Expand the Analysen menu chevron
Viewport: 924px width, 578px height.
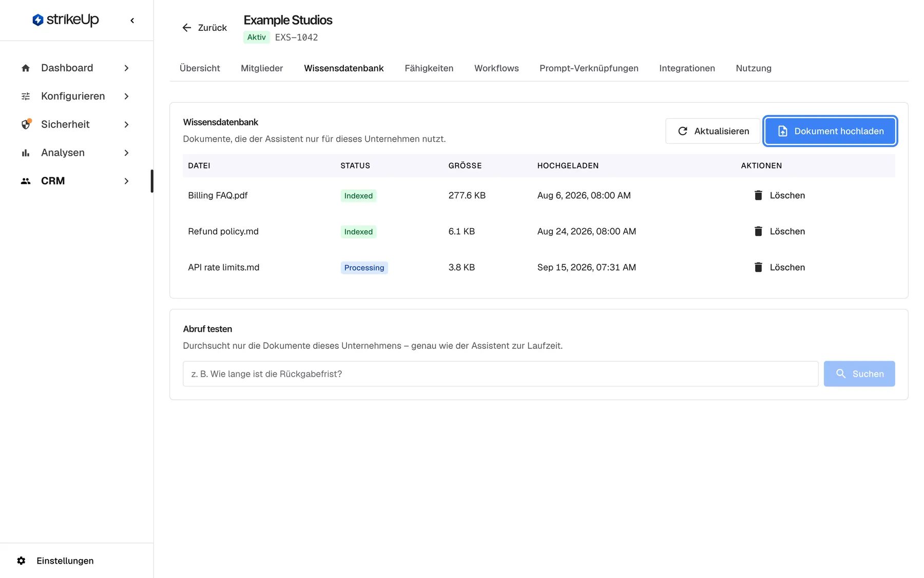pyautogui.click(x=126, y=153)
